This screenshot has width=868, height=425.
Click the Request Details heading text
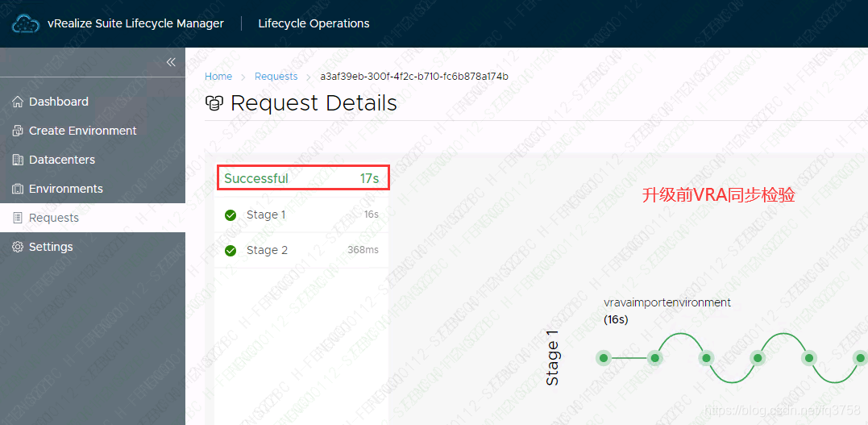coord(314,103)
